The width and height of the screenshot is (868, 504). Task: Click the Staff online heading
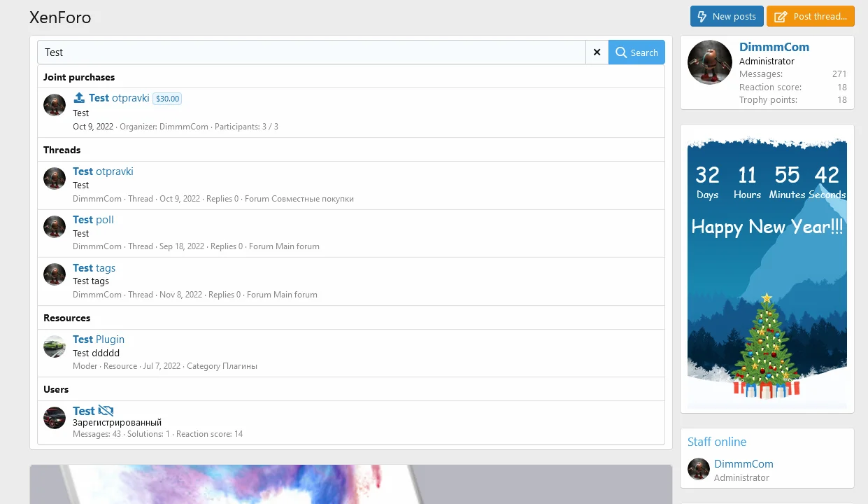[716, 442]
